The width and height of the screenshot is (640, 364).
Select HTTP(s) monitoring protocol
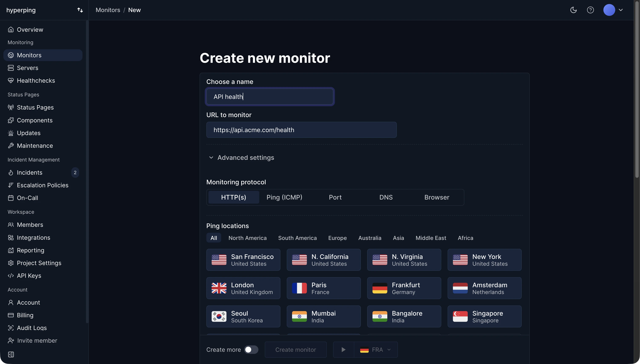[233, 197]
